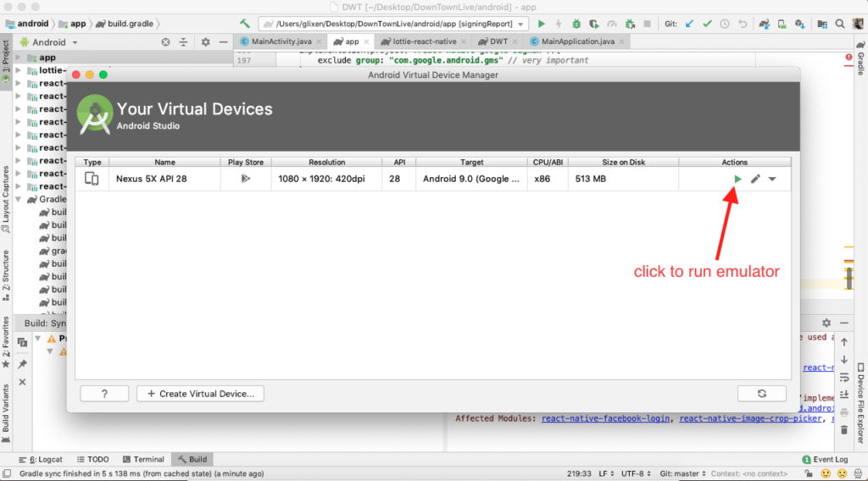Screen dimensions: 868x481
Task: Close the app editor tab
Action: [x=366, y=42]
